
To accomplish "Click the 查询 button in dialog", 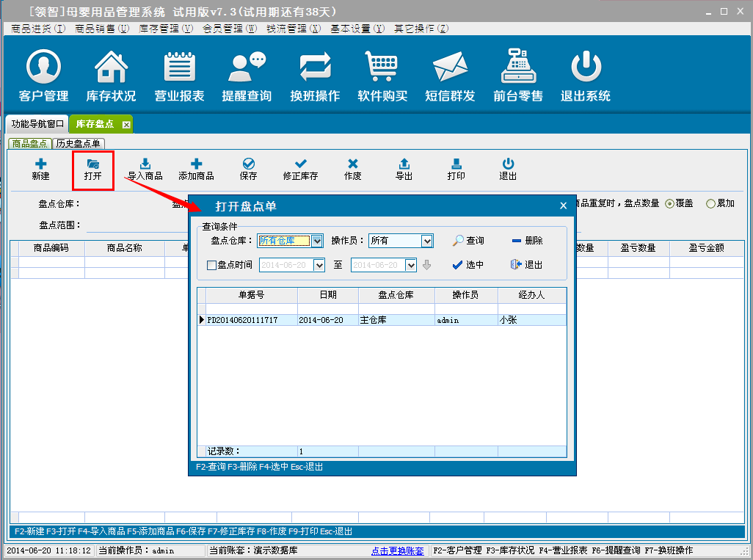I will point(468,241).
